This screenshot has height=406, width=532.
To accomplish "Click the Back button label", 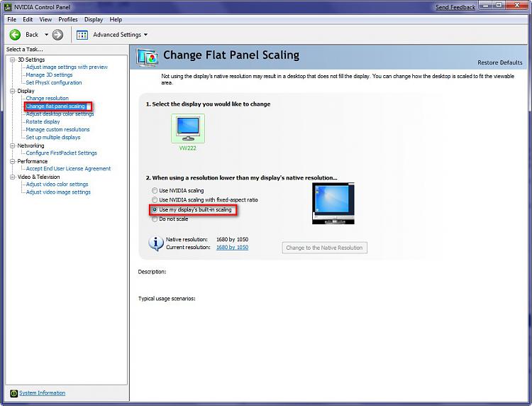I will [32, 35].
